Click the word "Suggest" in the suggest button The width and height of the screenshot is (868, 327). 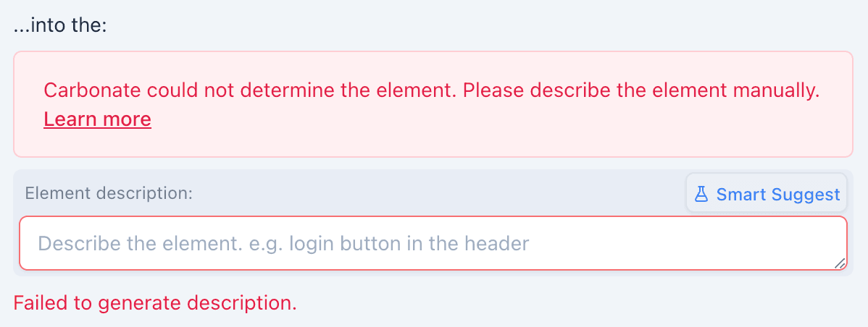pos(806,194)
